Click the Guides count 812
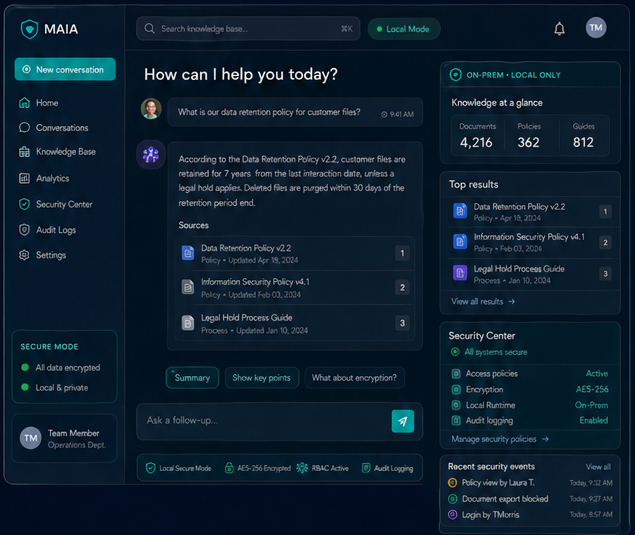Image resolution: width=635 pixels, height=535 pixels. click(583, 142)
